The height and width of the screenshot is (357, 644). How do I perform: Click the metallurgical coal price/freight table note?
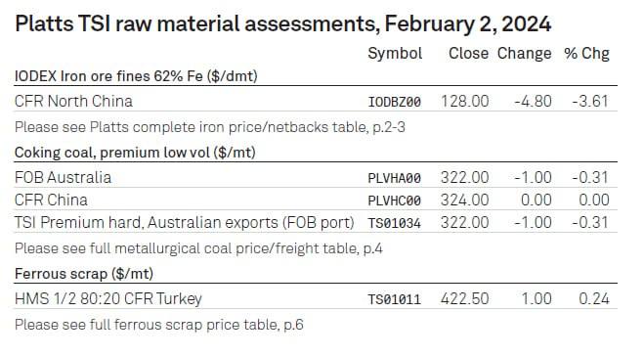pos(198,248)
